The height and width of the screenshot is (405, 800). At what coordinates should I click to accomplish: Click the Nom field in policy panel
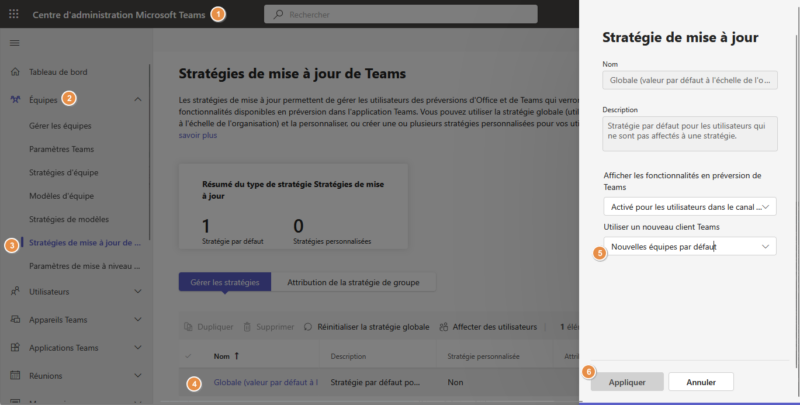pyautogui.click(x=690, y=80)
